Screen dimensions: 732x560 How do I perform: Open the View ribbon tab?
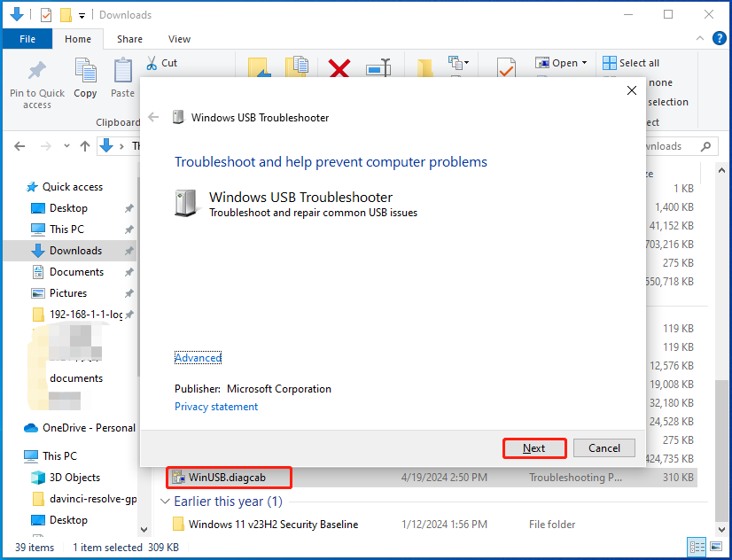pos(179,39)
